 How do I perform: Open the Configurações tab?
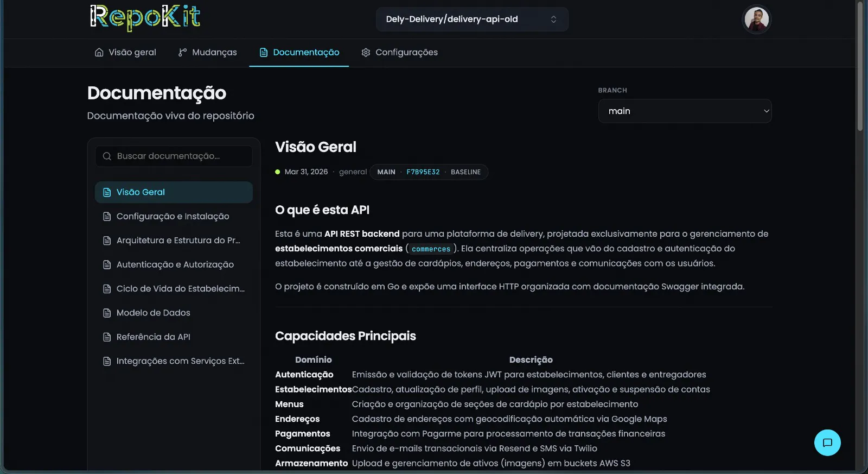400,52
